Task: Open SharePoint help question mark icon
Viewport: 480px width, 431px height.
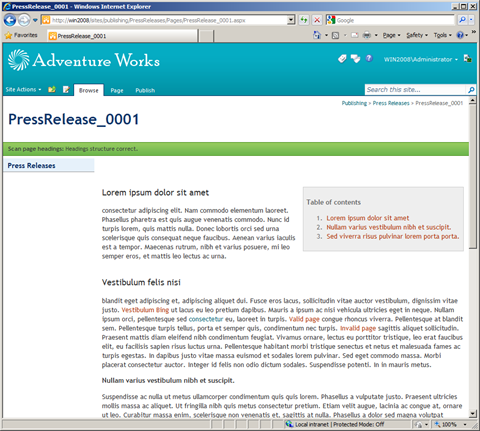Action: pos(369,59)
